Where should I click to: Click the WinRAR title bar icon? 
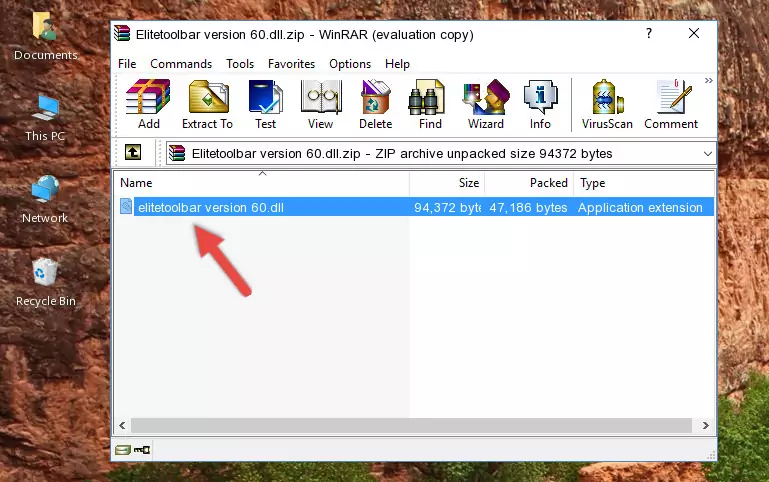pos(122,33)
